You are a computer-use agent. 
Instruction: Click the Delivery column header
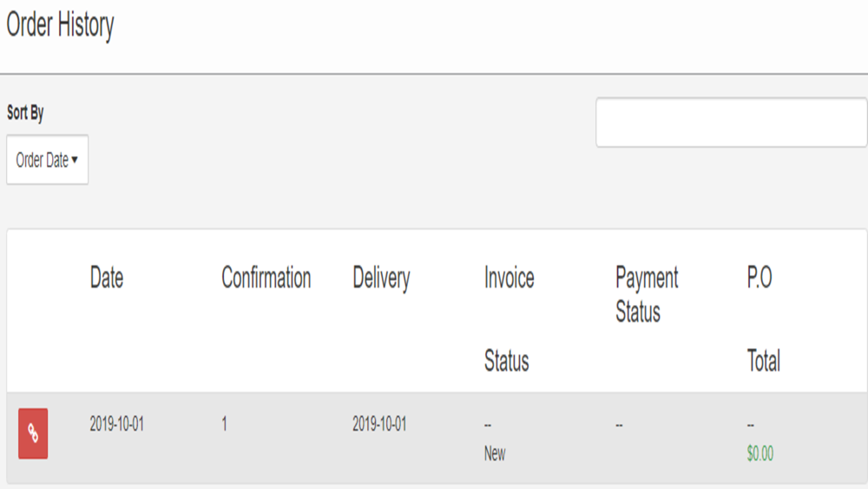381,279
